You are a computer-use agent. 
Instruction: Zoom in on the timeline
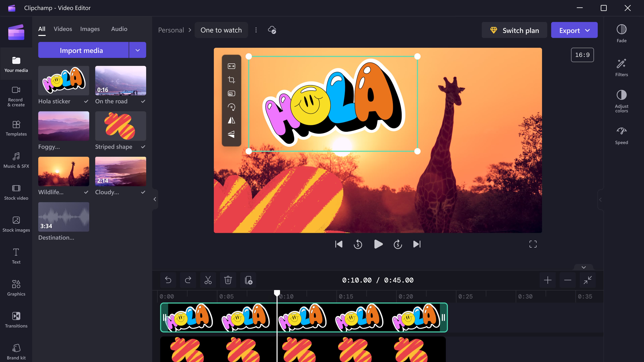[548, 280]
